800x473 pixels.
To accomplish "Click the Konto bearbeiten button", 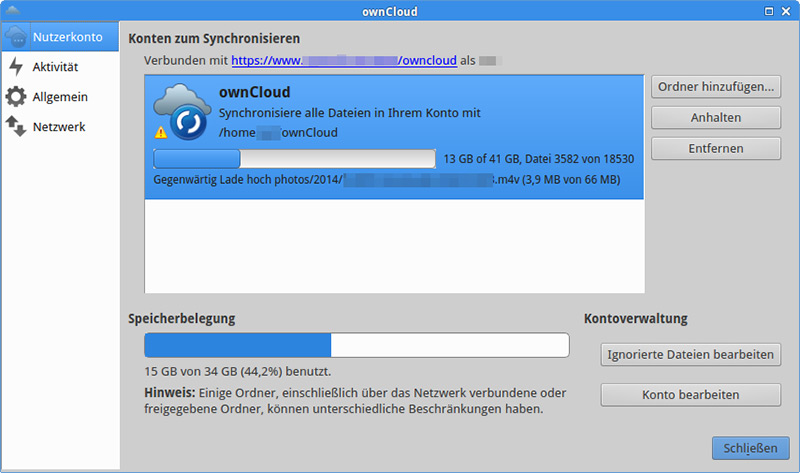I will [690, 394].
